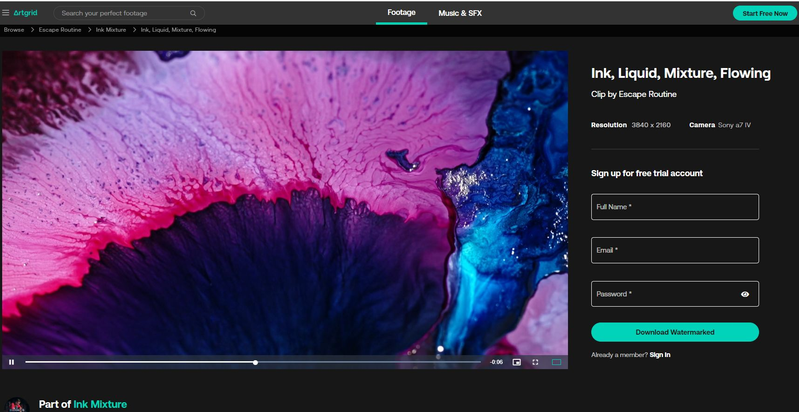Click the Artgrid logo
This screenshot has height=412, width=799.
click(x=25, y=13)
